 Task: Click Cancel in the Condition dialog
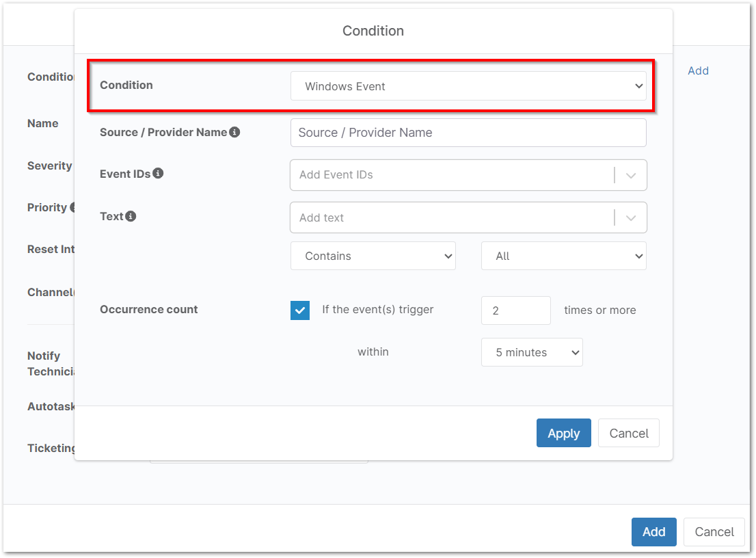pyautogui.click(x=628, y=434)
